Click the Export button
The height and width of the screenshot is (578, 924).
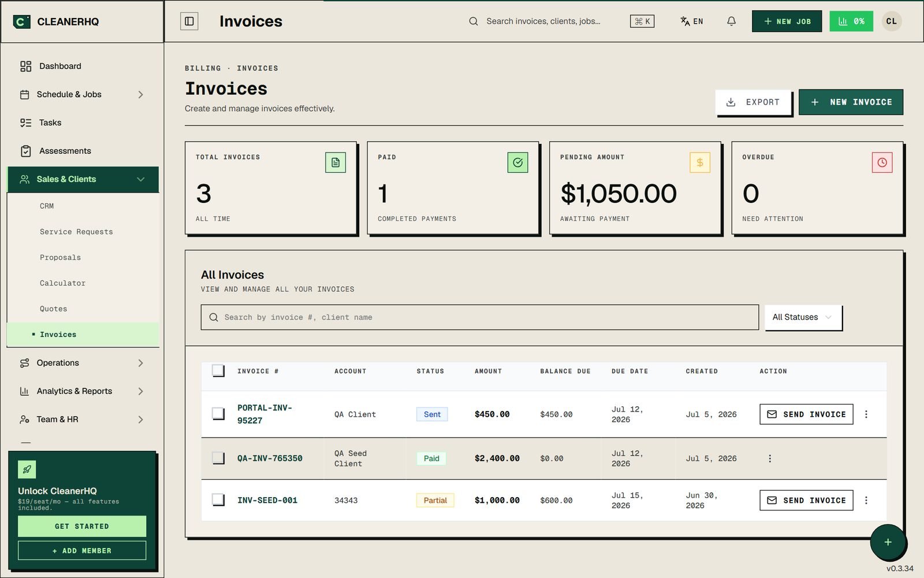click(x=753, y=102)
